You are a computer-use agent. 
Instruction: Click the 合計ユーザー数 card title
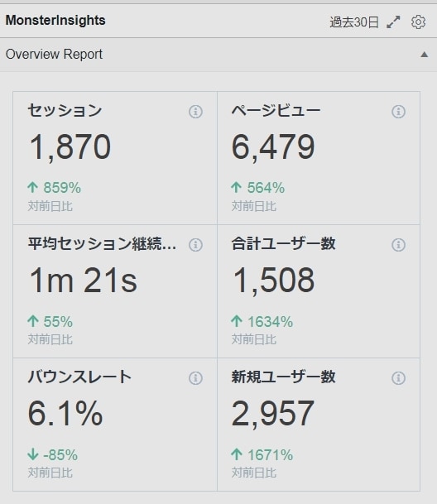click(283, 243)
